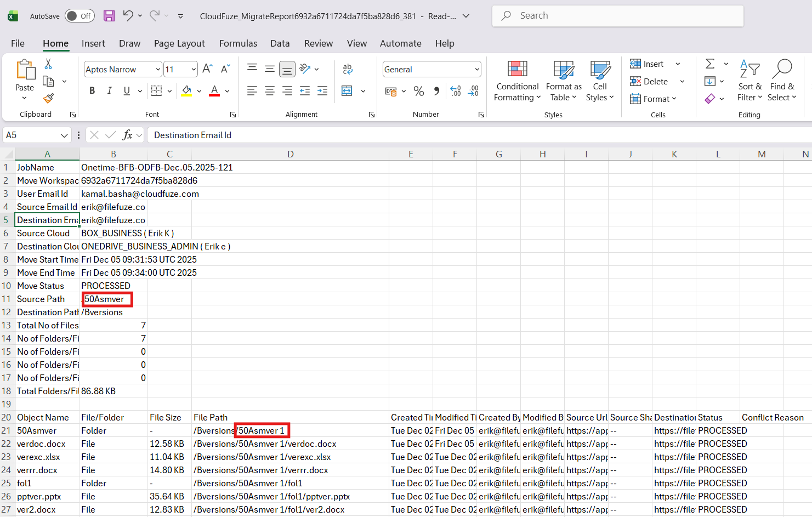Click the AutoSum sigma icon
Image resolution: width=812 pixels, height=517 pixels.
(x=710, y=64)
